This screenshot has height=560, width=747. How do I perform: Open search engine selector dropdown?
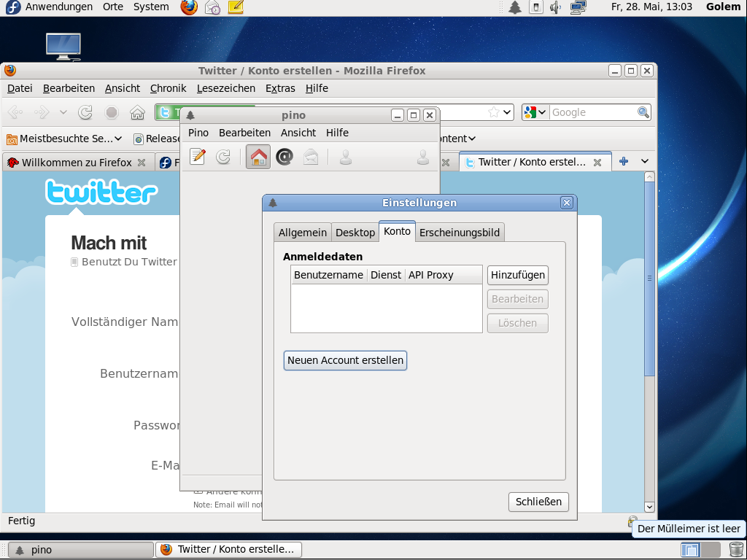[x=536, y=112]
